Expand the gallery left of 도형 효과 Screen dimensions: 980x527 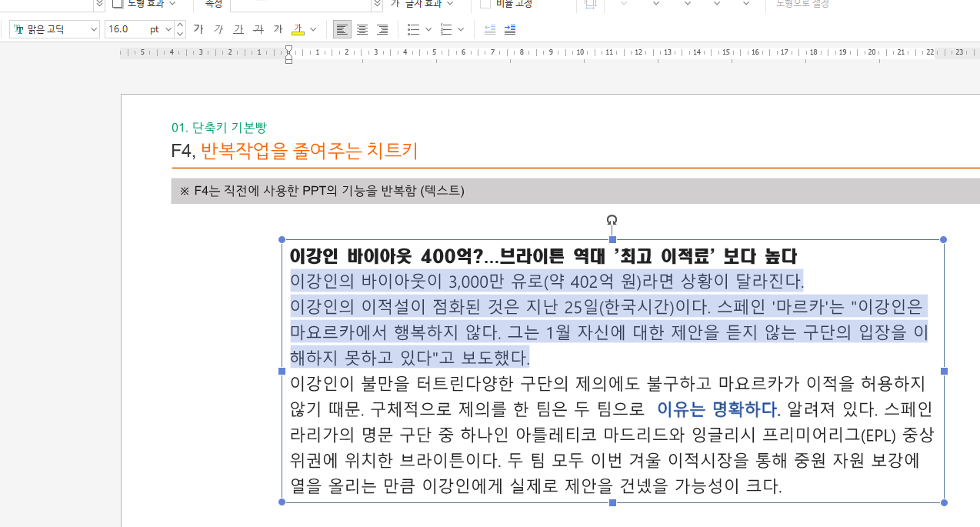pyautogui.click(x=99, y=4)
